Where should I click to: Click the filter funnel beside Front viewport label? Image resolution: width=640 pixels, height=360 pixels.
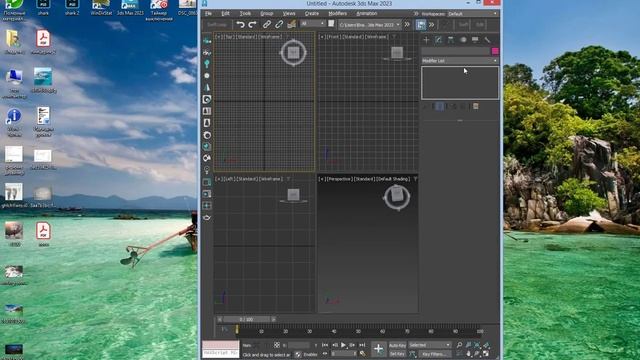[x=394, y=37]
